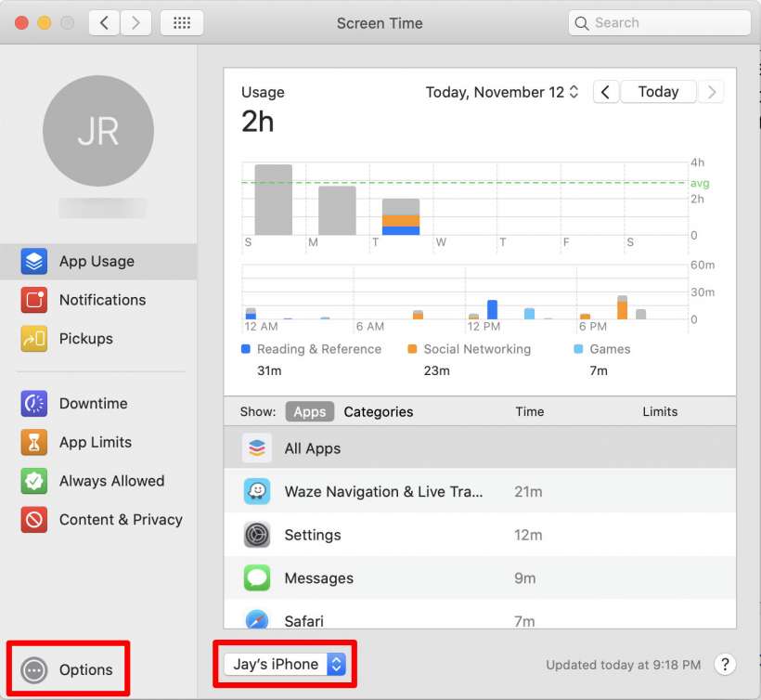Show all preferences grid button
761x700 pixels.
click(182, 23)
